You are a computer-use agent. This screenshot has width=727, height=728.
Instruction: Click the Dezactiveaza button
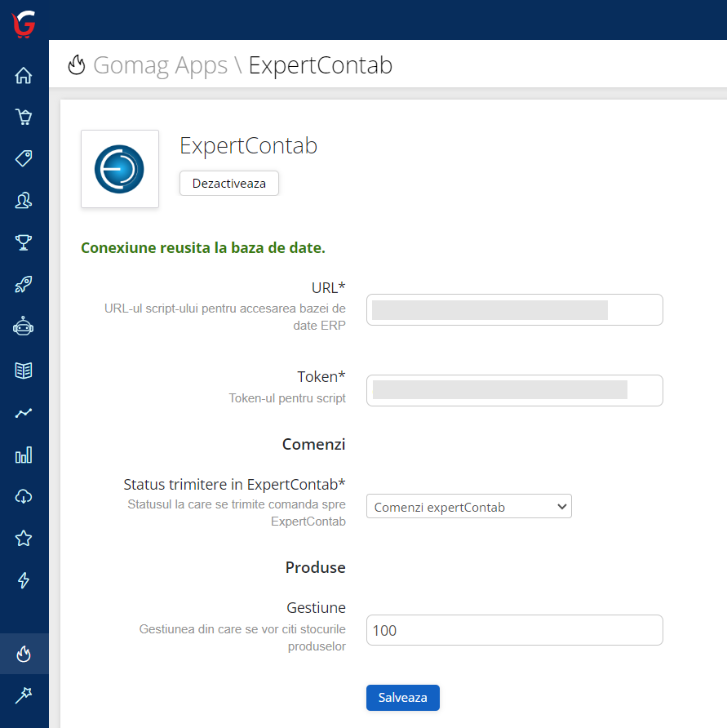coord(228,183)
